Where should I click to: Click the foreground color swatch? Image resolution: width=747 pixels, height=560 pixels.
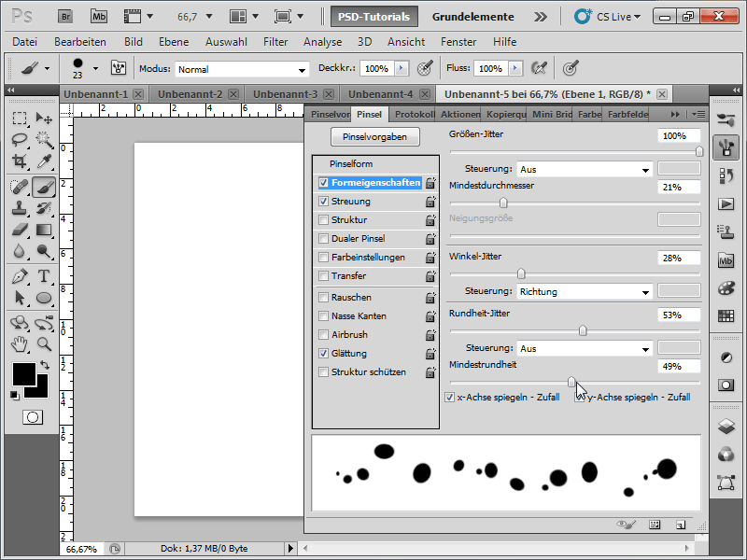23,374
